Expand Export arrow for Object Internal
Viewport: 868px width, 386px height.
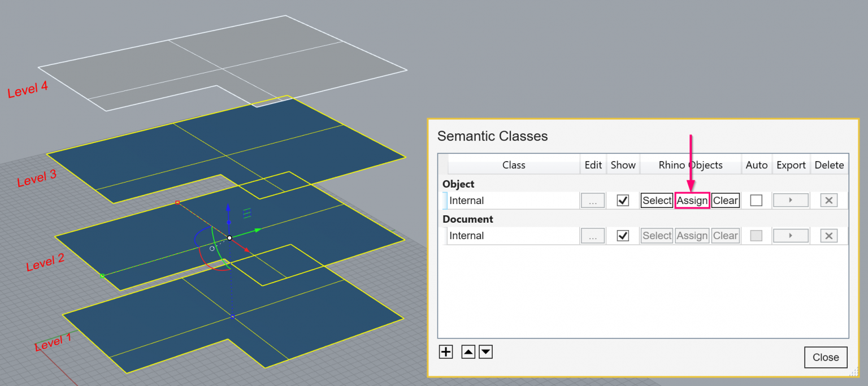(x=791, y=200)
